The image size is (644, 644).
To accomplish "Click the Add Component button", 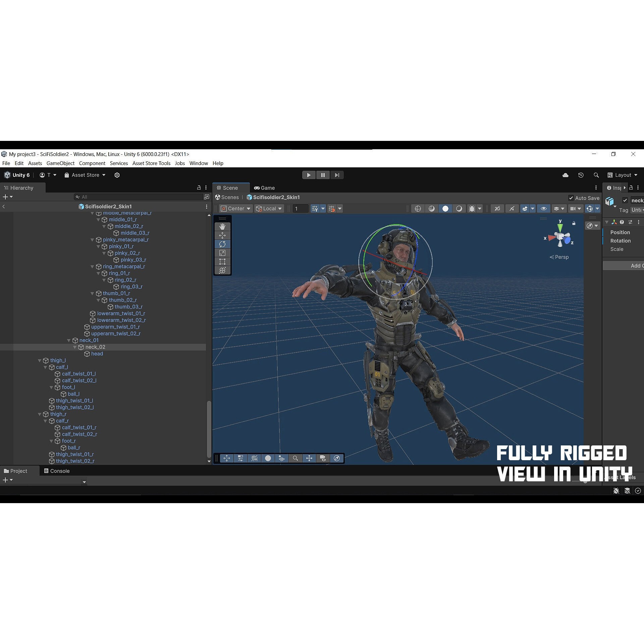I will 623,266.
